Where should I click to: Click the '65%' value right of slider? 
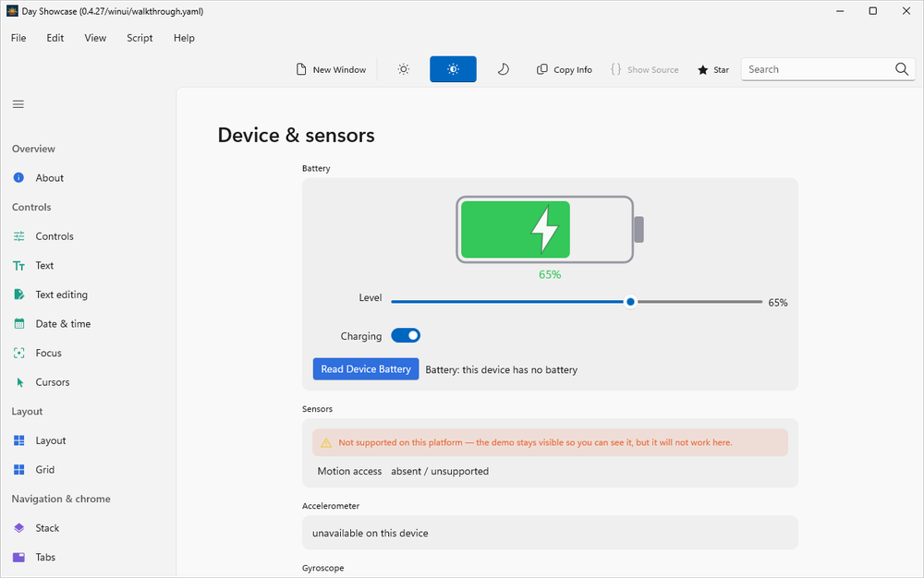click(778, 303)
